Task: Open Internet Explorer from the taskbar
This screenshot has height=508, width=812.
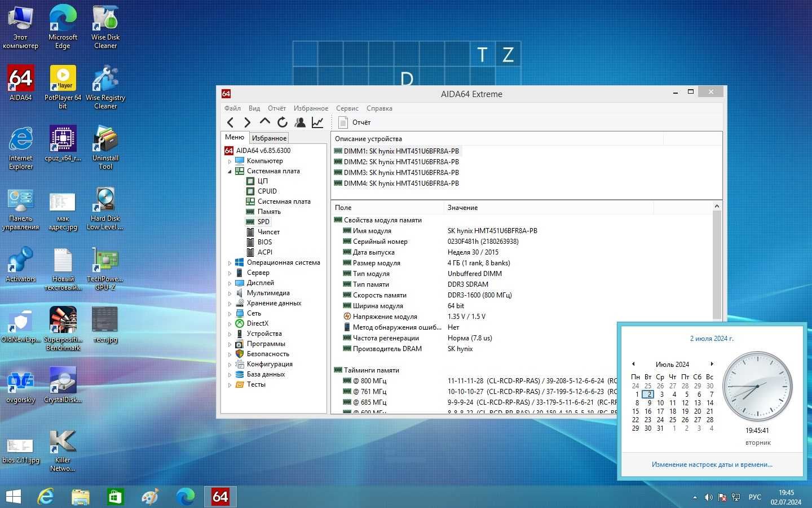Action: pos(46,497)
